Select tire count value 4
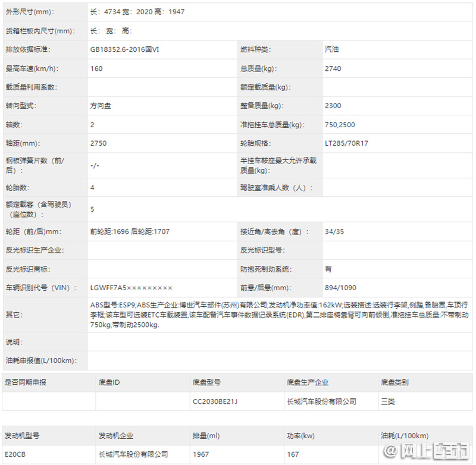This screenshot has height=465, width=476. (92, 188)
